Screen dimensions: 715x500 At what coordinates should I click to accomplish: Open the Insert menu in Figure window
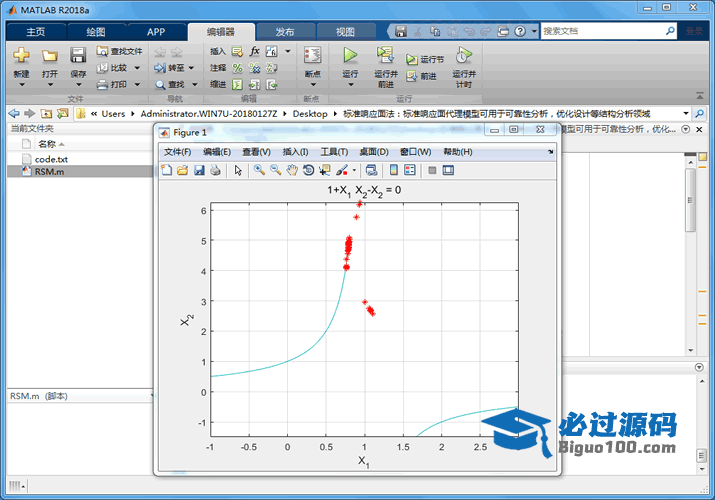pyautogui.click(x=297, y=152)
